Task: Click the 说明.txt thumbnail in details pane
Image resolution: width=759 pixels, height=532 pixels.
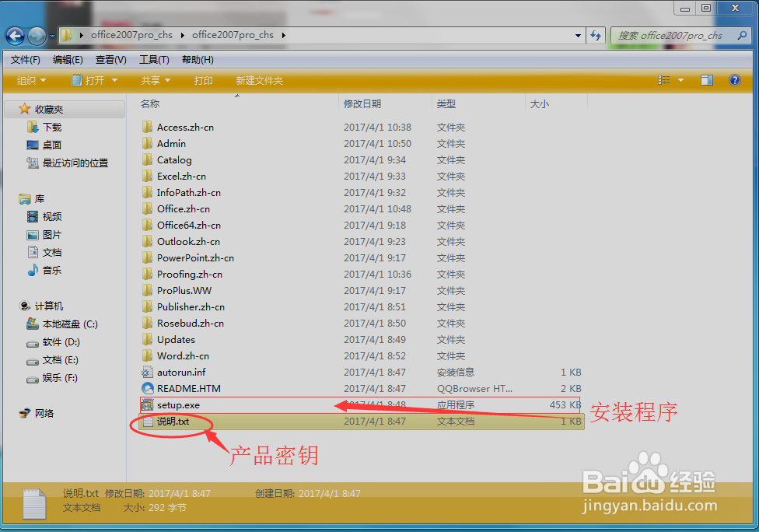Action: click(34, 503)
